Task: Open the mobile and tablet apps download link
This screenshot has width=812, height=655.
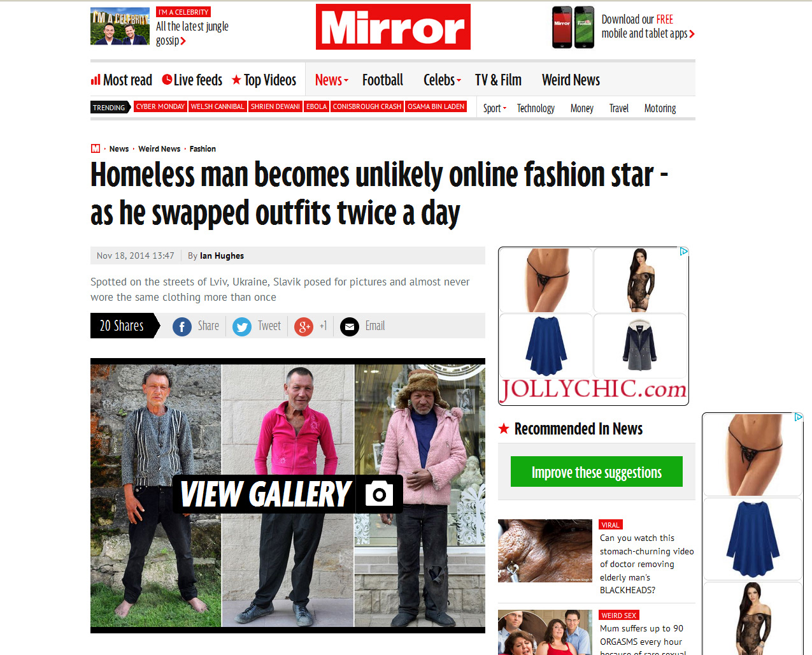Action: coord(648,27)
